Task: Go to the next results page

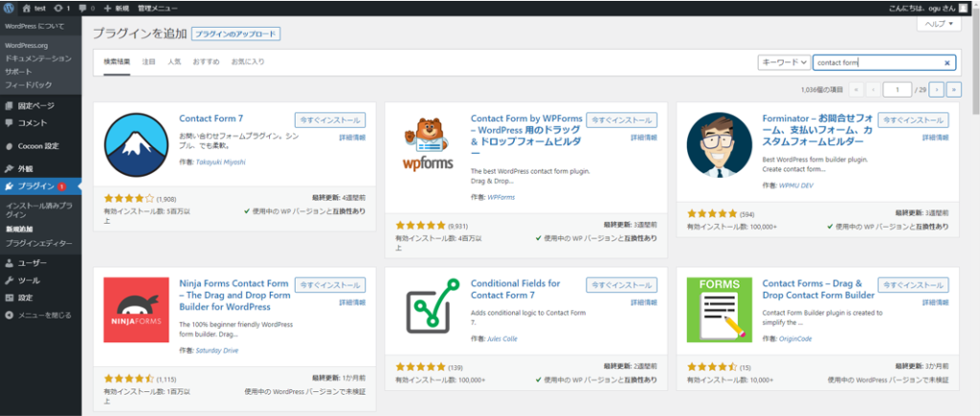Action: tap(936, 90)
